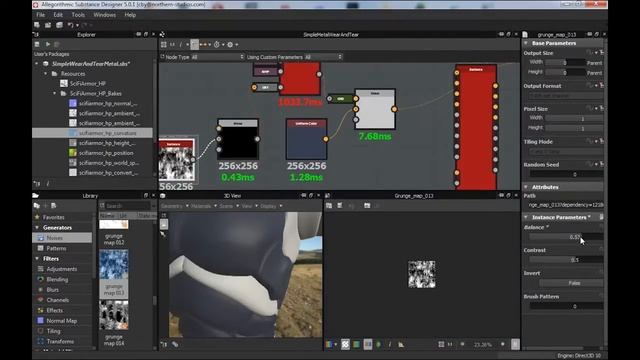640x360 pixels.
Task: Select the grunge map 014 thumbnail
Action: (113, 316)
